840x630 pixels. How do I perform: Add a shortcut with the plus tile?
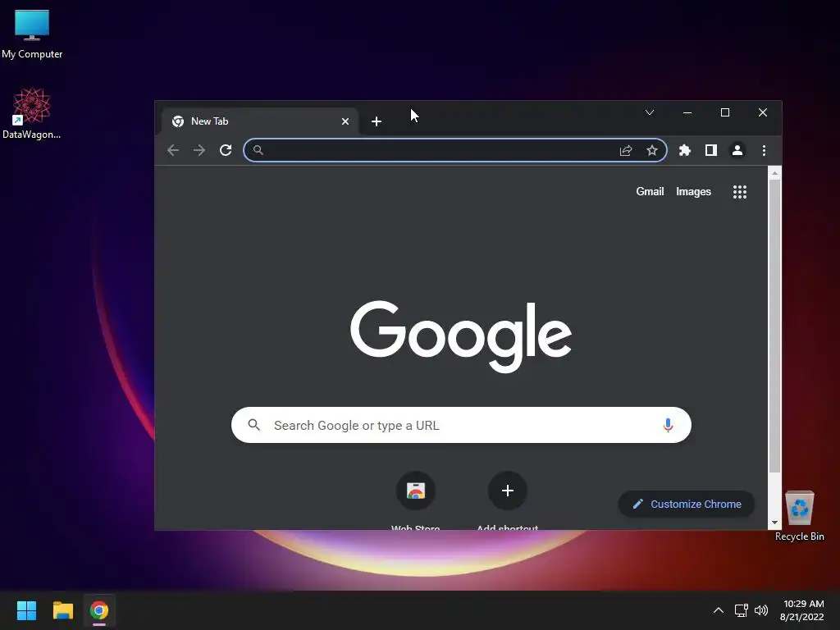507,501
